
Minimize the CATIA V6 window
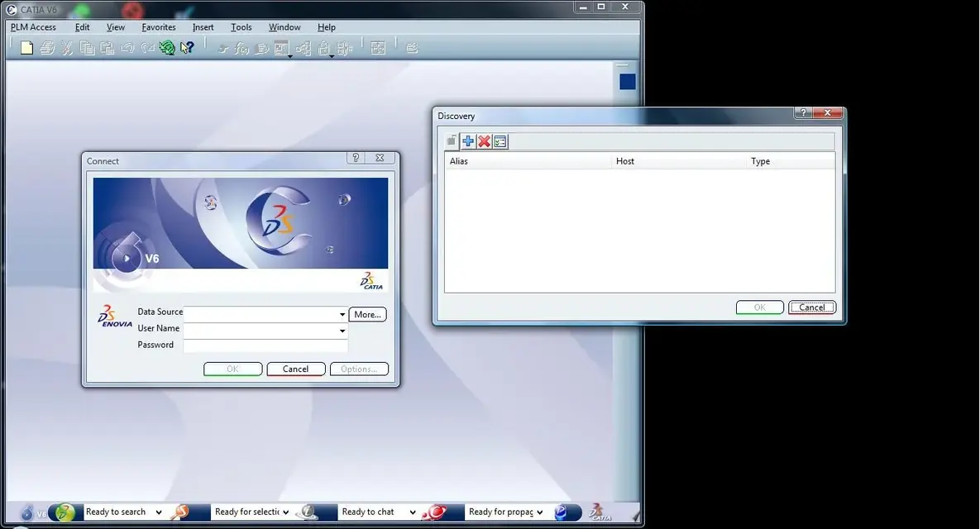point(583,7)
